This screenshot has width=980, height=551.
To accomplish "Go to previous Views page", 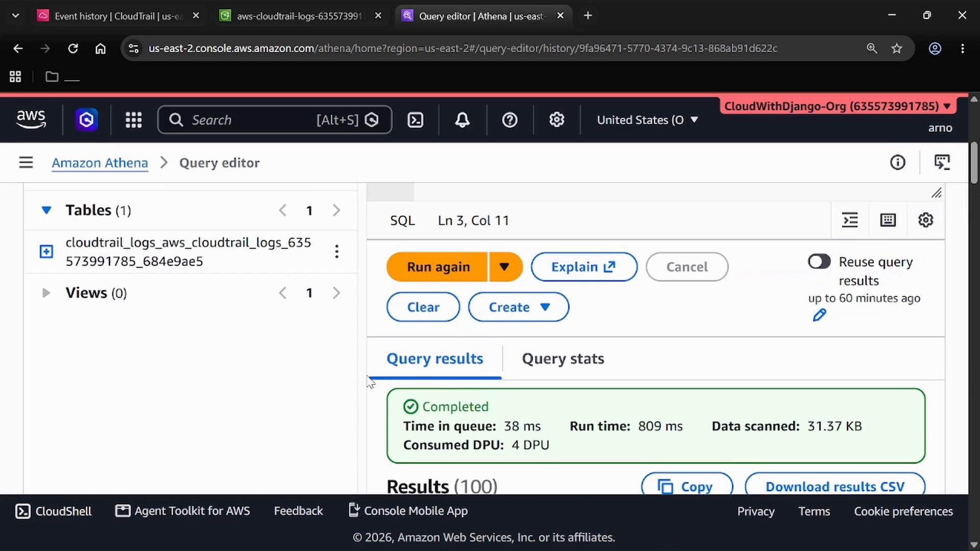I will pos(282,293).
